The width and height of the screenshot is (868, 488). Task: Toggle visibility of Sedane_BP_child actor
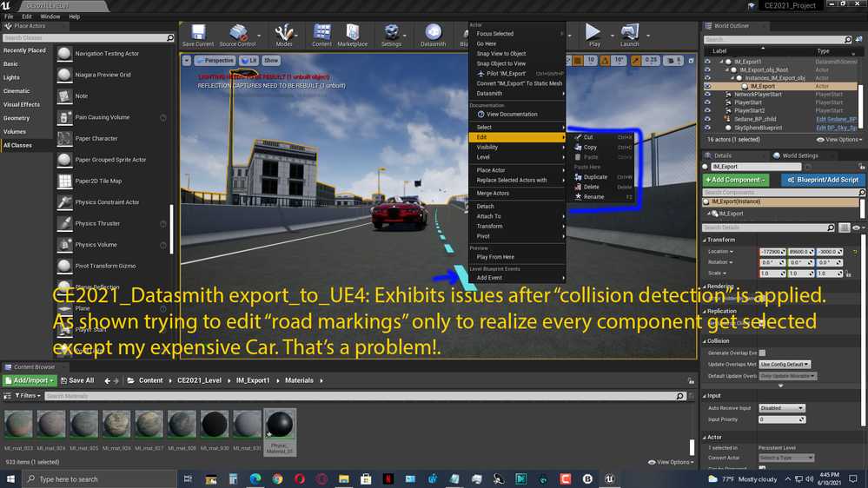707,119
